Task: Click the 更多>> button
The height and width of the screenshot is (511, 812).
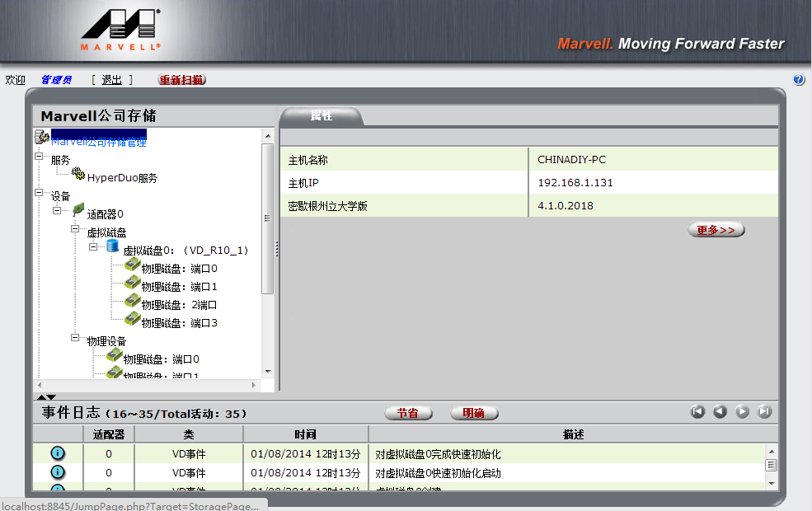Action: click(716, 230)
